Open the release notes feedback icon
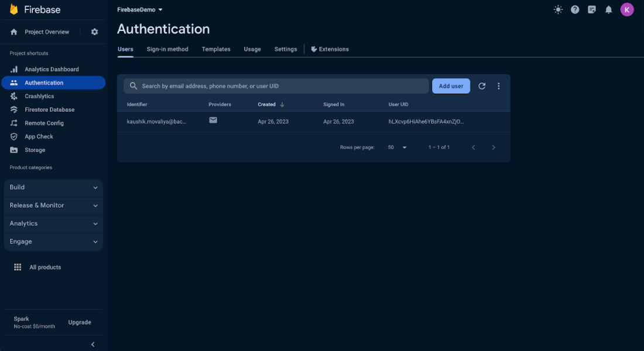The height and width of the screenshot is (351, 644). pyautogui.click(x=592, y=9)
